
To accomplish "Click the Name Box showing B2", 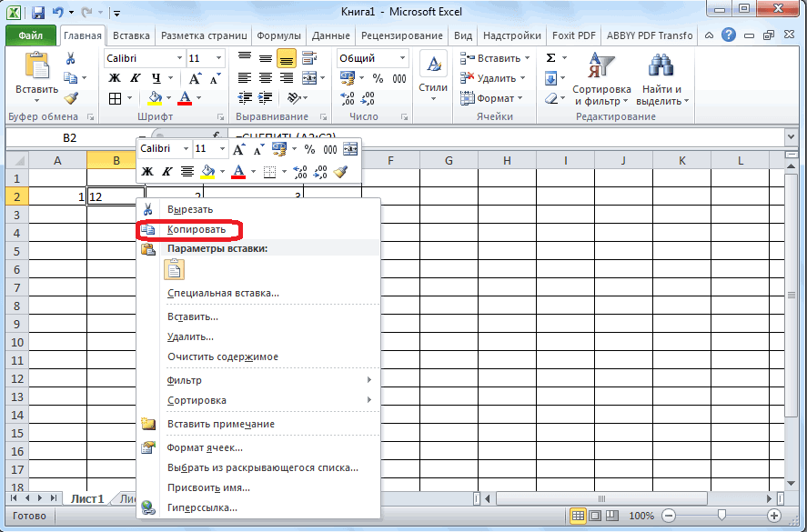I will [x=70, y=138].
